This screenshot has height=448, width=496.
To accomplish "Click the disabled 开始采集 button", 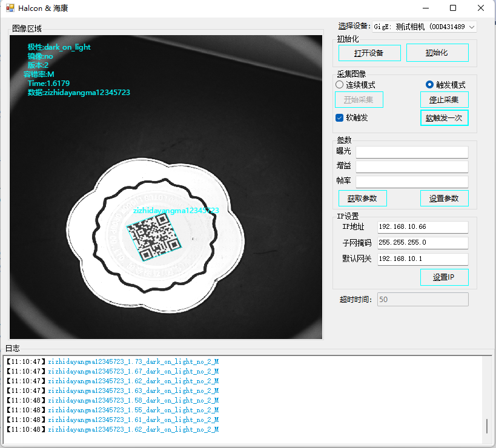I will [359, 100].
